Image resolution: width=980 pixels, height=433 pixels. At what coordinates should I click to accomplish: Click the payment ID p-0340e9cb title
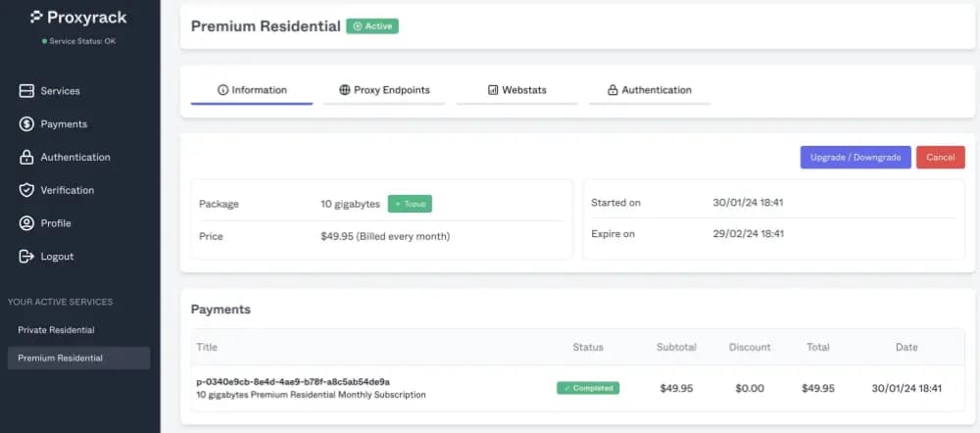pos(293,381)
